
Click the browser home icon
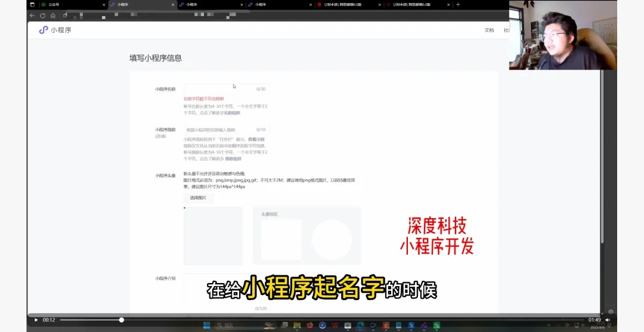(x=53, y=15)
